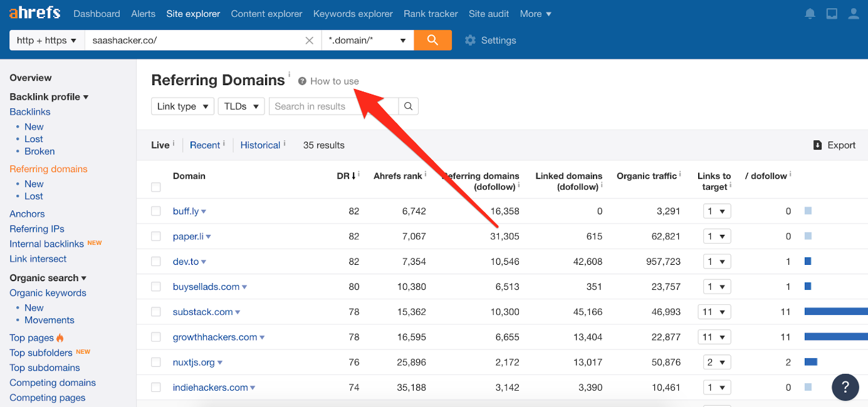Open Anchors in the sidebar
This screenshot has width=868, height=407.
27,214
